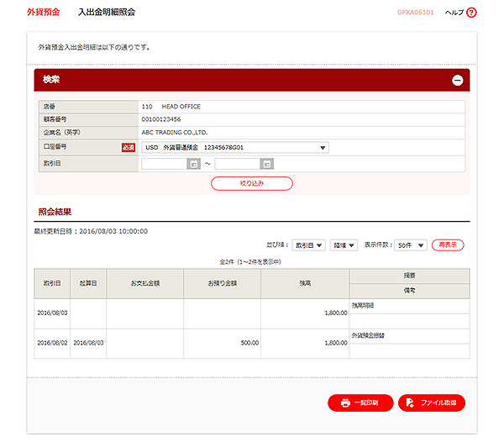Screen dimensions: 504x447
Task: Click the お支払金額 column header
Action: (145, 283)
